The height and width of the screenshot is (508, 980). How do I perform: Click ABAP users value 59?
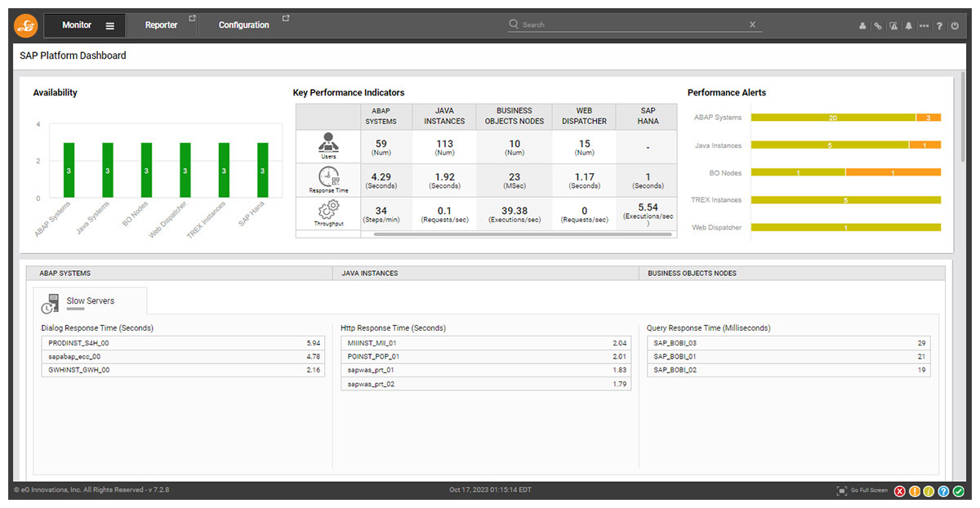tap(381, 144)
